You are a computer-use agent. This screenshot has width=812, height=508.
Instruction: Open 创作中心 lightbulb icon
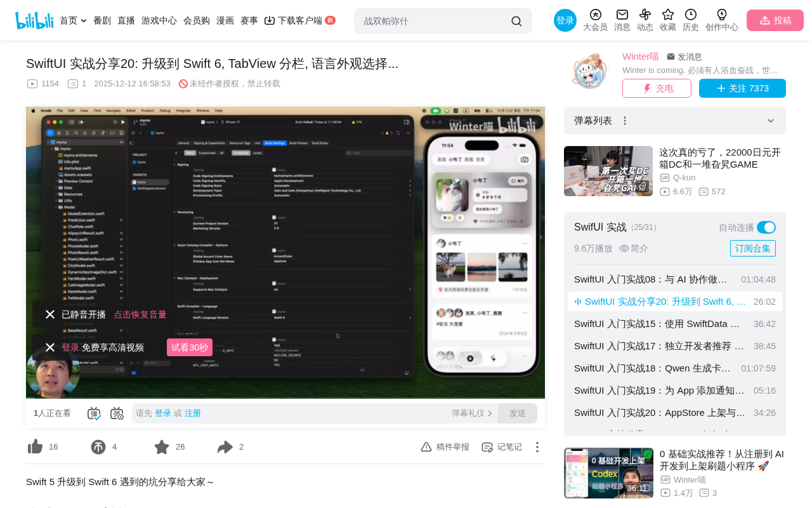[722, 15]
